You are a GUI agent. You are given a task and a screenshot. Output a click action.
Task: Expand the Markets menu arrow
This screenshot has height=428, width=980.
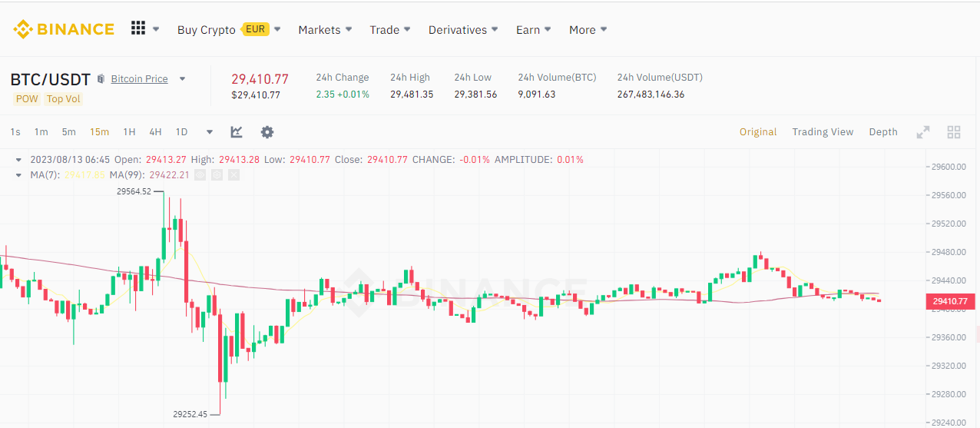[x=349, y=29]
